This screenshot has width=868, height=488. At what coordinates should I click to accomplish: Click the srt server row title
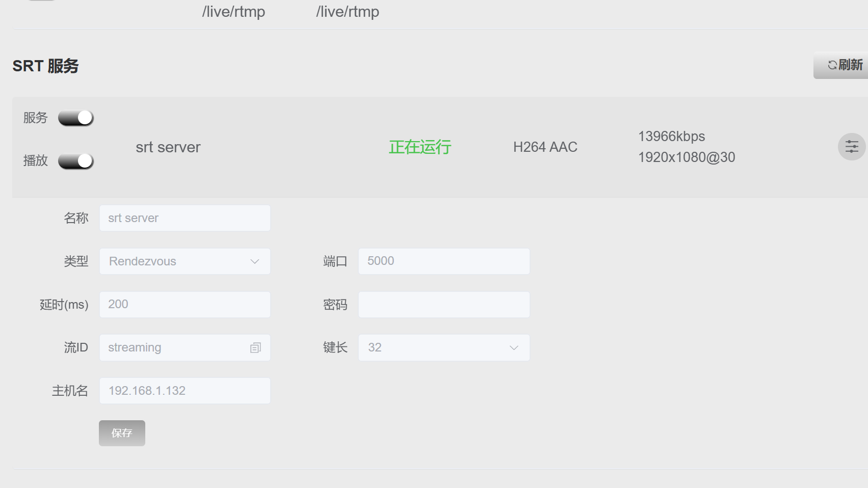coord(168,147)
